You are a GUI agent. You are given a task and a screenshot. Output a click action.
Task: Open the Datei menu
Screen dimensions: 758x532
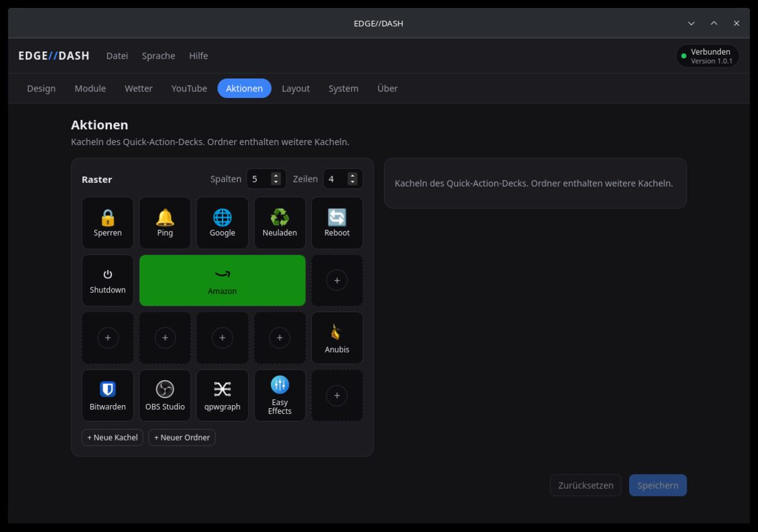[117, 56]
